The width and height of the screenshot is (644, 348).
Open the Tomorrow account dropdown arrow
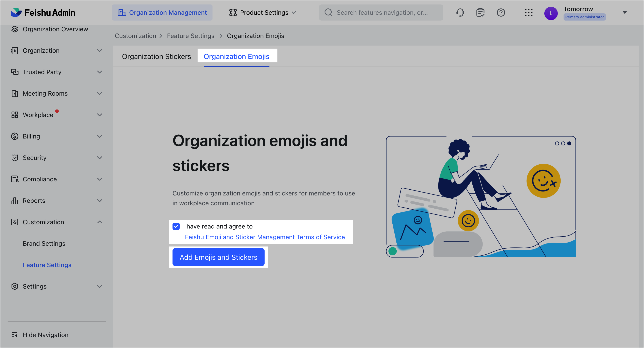click(625, 13)
